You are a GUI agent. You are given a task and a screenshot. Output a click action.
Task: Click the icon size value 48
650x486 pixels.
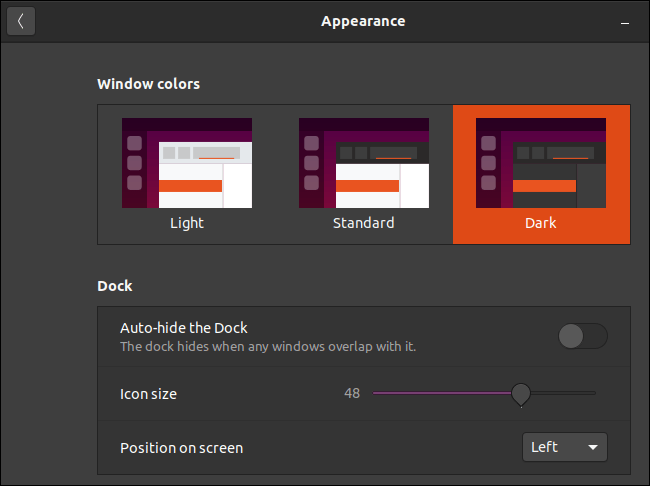click(x=352, y=393)
